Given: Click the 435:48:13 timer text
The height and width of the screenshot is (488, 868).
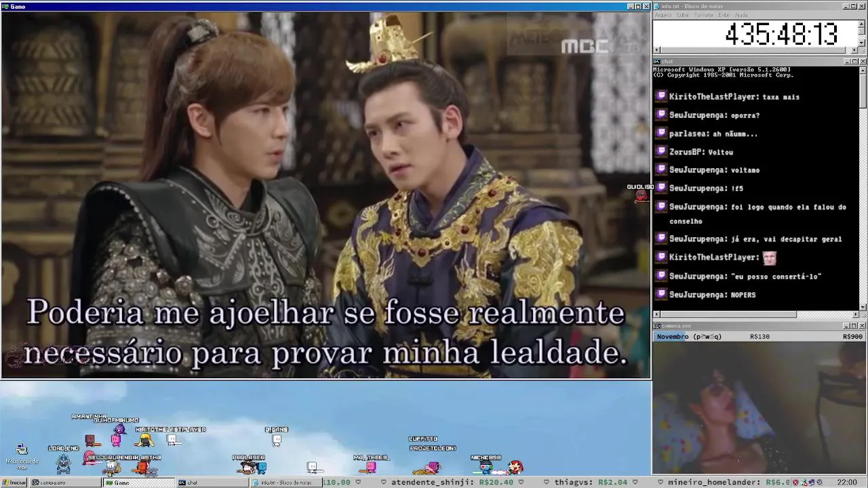Looking at the screenshot, I should [781, 34].
